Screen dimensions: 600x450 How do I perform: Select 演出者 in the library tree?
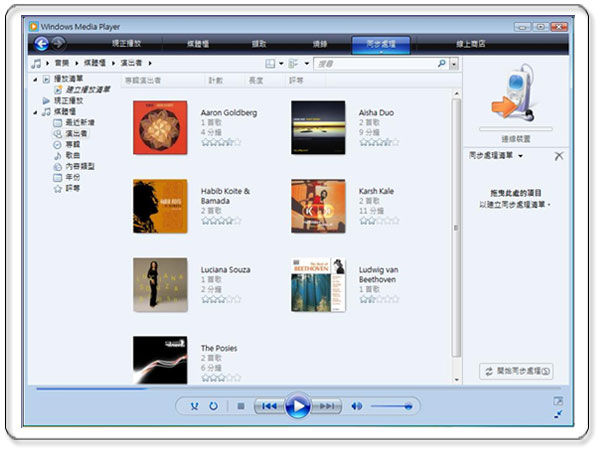point(76,133)
